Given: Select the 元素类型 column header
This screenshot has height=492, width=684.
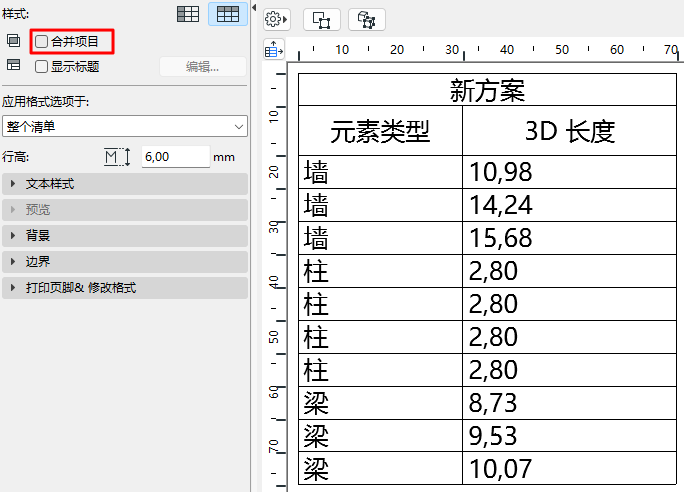Looking at the screenshot, I should tap(380, 130).
